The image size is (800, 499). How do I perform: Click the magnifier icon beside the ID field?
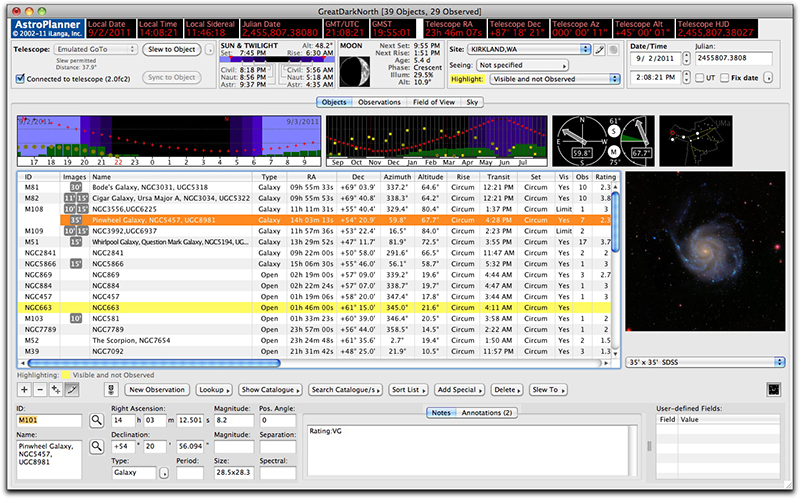(x=98, y=422)
